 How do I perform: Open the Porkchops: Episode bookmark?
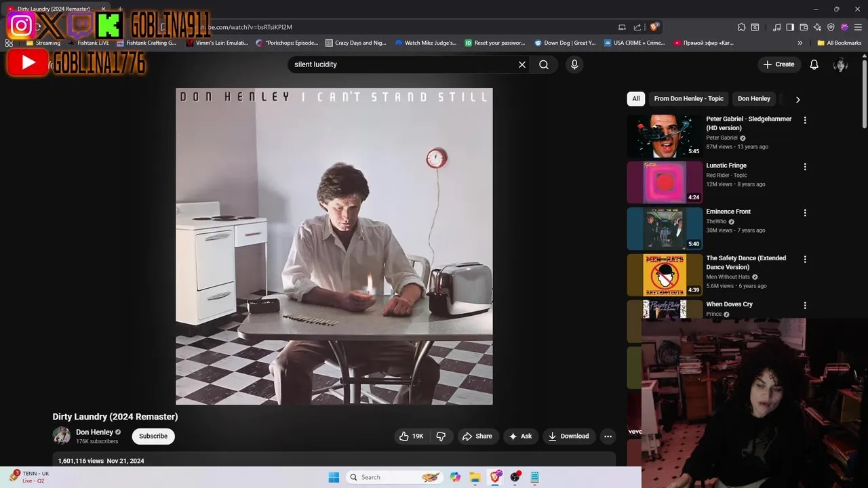tap(287, 43)
